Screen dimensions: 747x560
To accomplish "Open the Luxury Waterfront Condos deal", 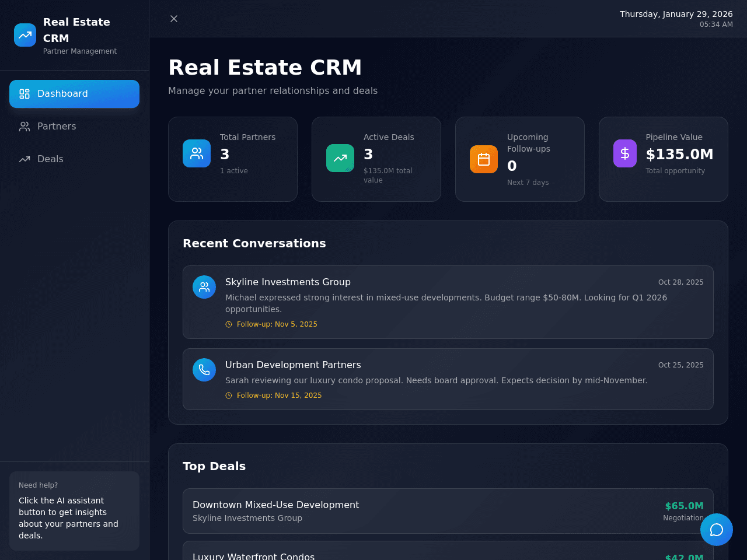I will pyautogui.click(x=448, y=551).
